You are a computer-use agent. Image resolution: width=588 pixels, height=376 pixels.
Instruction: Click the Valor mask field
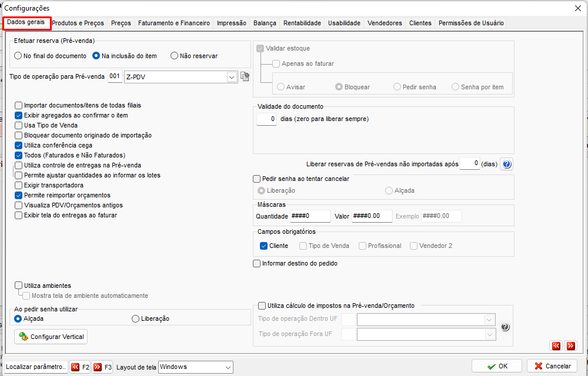[x=372, y=216]
